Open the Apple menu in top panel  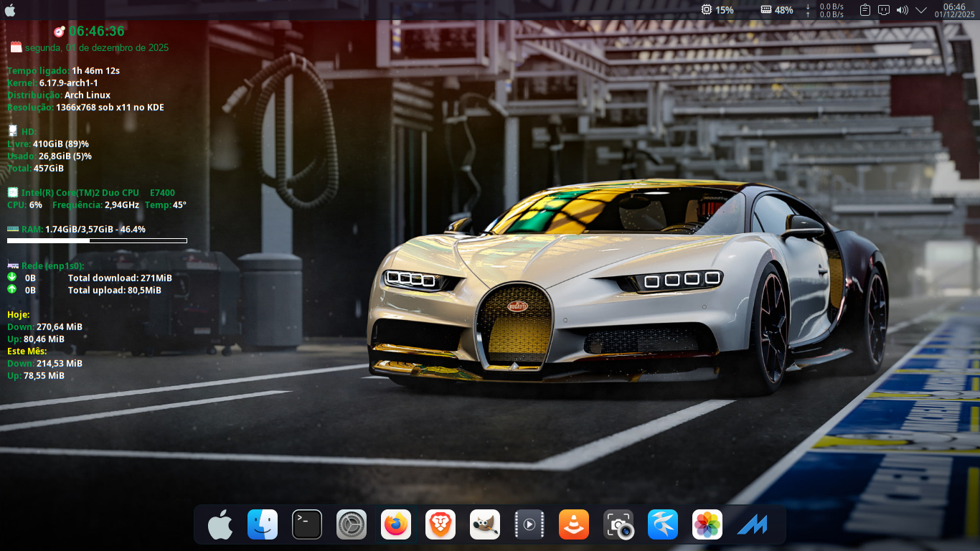pyautogui.click(x=10, y=10)
